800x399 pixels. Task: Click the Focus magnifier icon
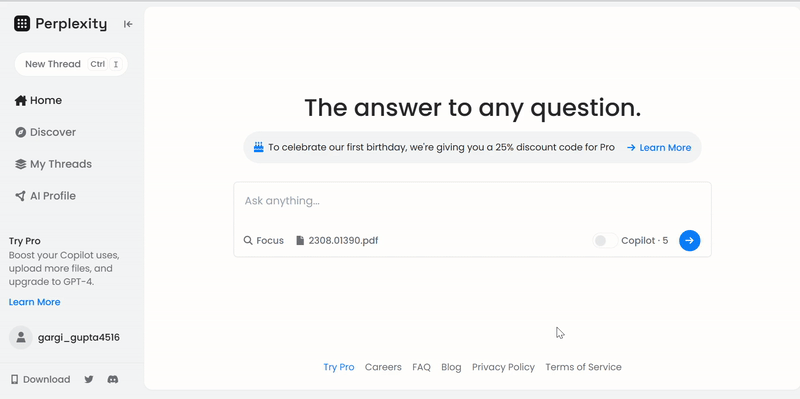(x=248, y=241)
